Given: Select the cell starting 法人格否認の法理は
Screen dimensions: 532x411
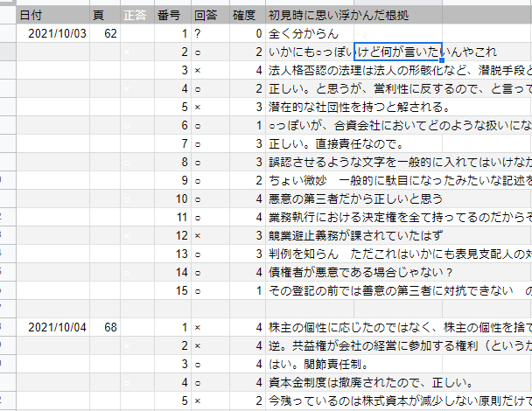Looking at the screenshot, I should tap(310, 70).
